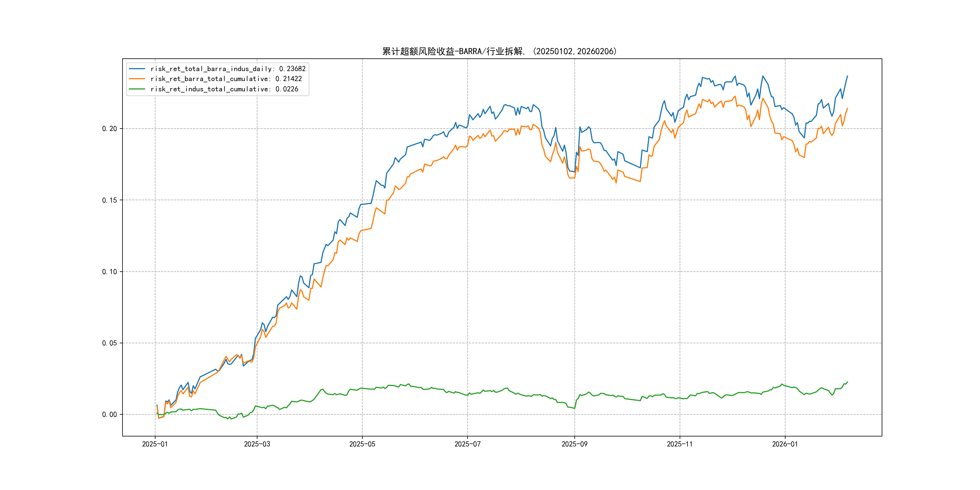The image size is (980, 490).
Task: Click the chart title text
Action: [499, 51]
